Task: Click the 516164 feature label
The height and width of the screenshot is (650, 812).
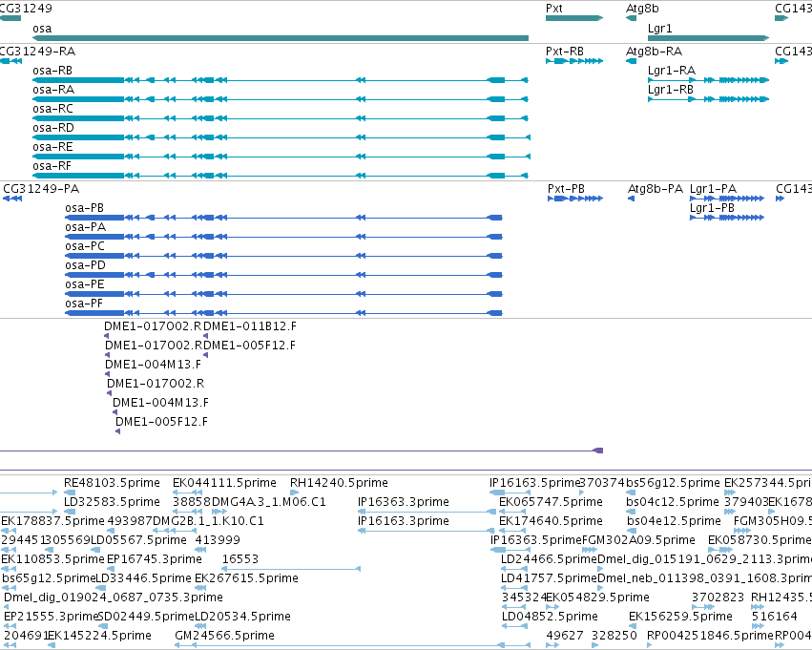Action: 775,618
